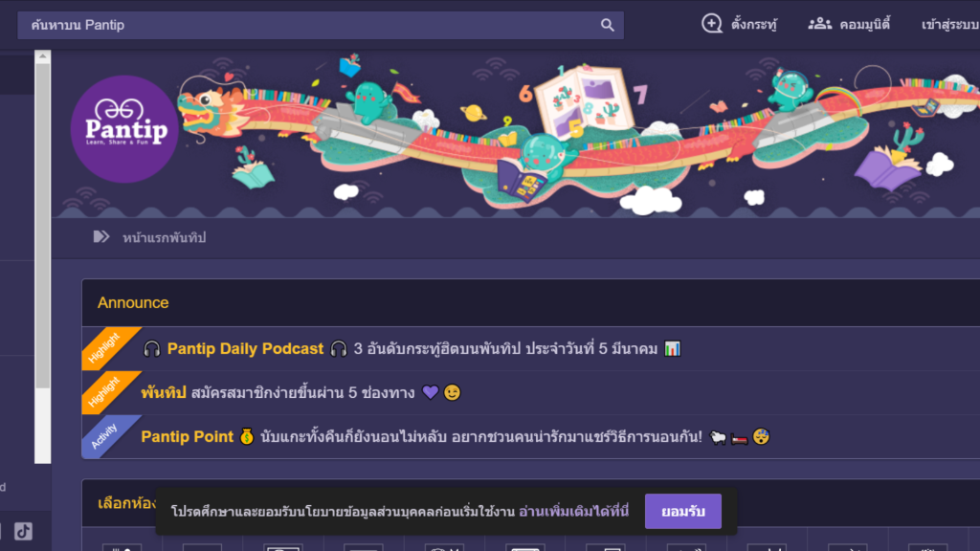The image size is (980, 551).
Task: Click the headphones icon before Pantip Daily Podcast
Action: pyautogui.click(x=152, y=348)
